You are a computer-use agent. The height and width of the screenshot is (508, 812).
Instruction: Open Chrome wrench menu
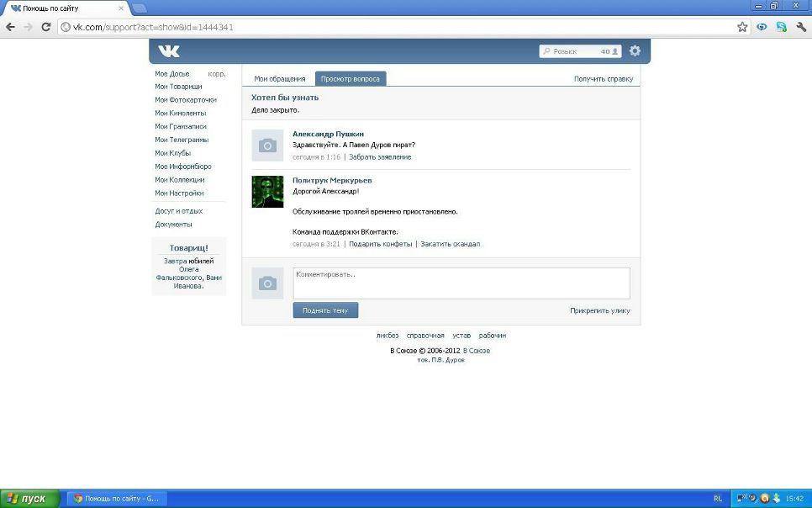801,27
